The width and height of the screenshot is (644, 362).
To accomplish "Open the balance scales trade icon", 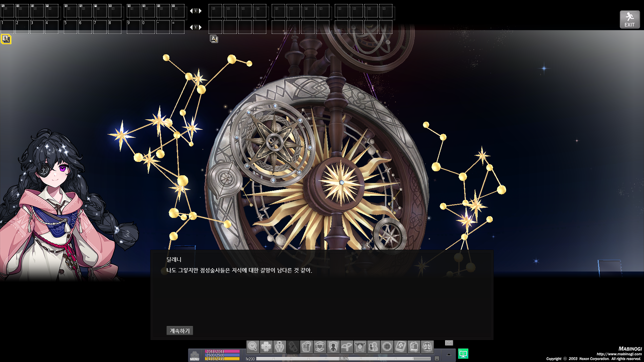I will tap(427, 347).
